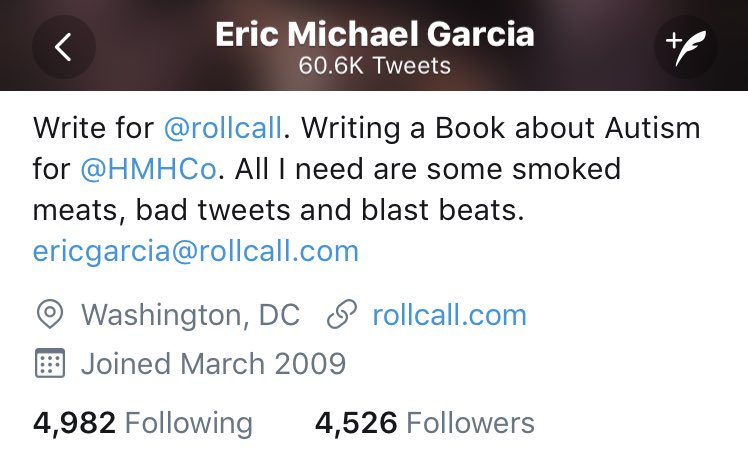Tap the chain link icon

click(342, 314)
